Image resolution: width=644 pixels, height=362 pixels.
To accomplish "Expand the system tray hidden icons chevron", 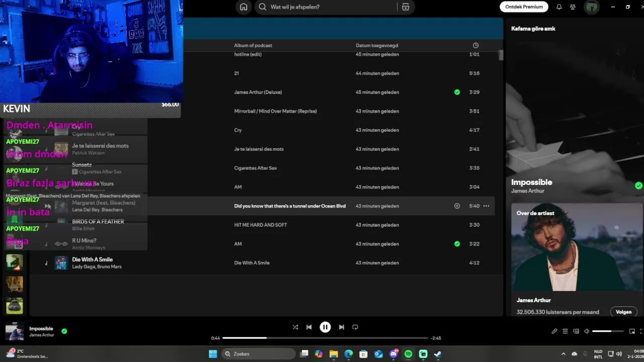I will pyautogui.click(x=563, y=354).
